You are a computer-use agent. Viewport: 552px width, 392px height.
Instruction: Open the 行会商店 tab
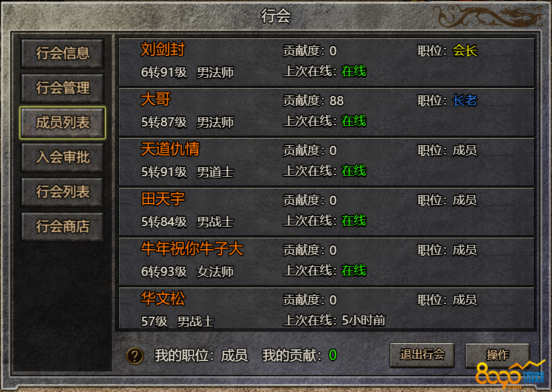click(63, 227)
